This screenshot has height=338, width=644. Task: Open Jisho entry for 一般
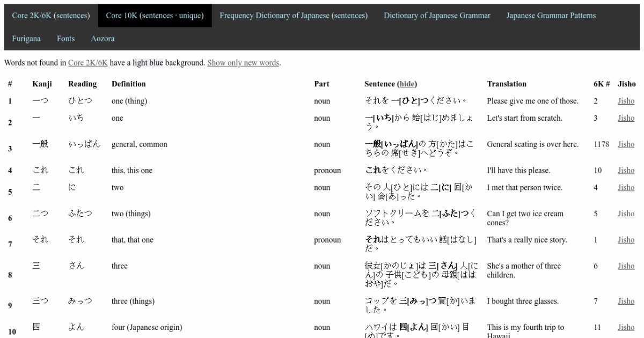pos(626,144)
